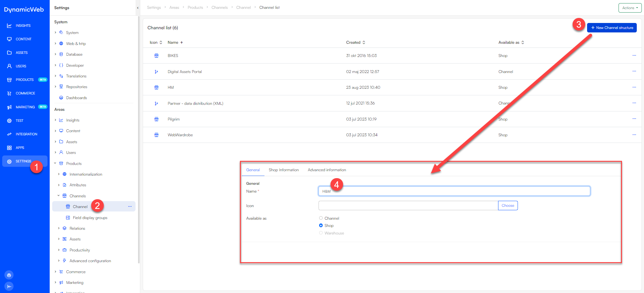Open the Integration arrows icon
This screenshot has height=293, width=644.
(x=9, y=134)
